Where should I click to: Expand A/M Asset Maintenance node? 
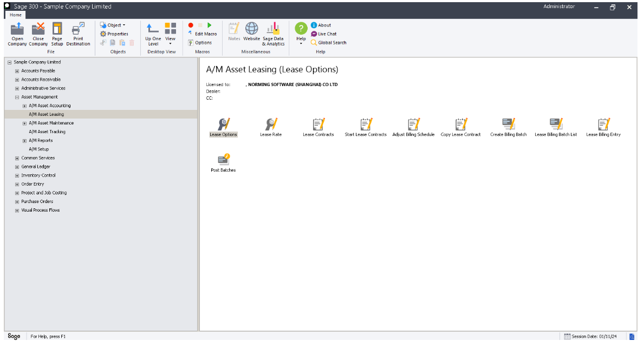[x=24, y=123]
